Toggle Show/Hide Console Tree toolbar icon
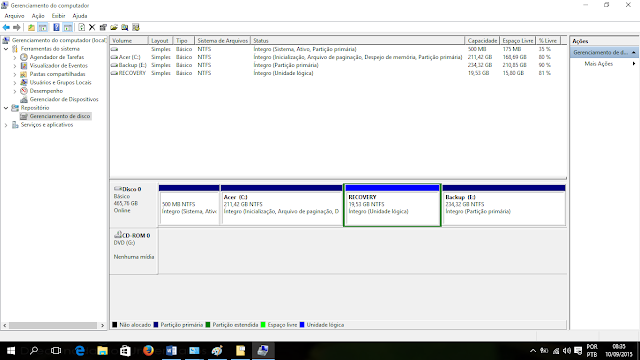This screenshot has width=640, height=360. tap(43, 27)
